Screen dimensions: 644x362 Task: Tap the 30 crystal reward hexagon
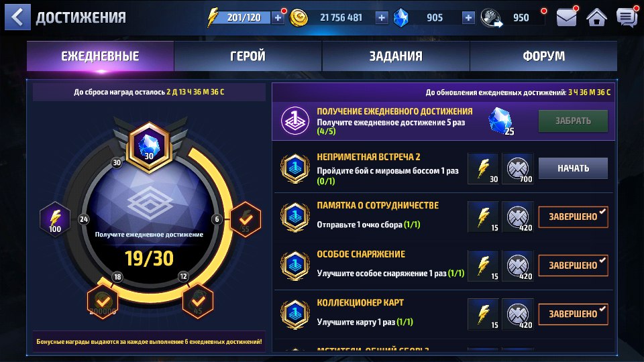pyautogui.click(x=149, y=147)
